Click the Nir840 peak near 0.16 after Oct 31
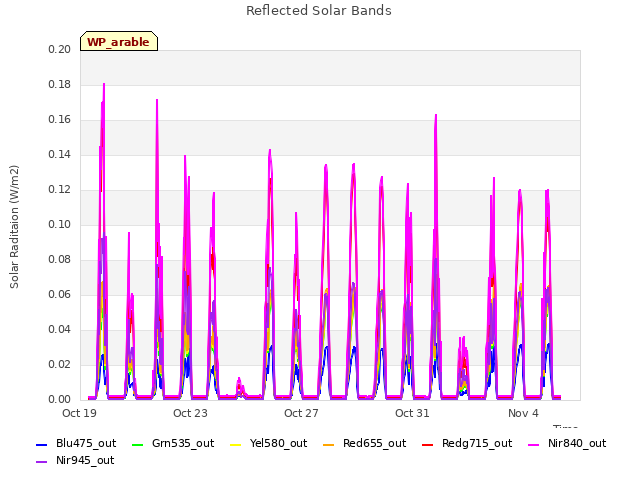 pos(436,116)
